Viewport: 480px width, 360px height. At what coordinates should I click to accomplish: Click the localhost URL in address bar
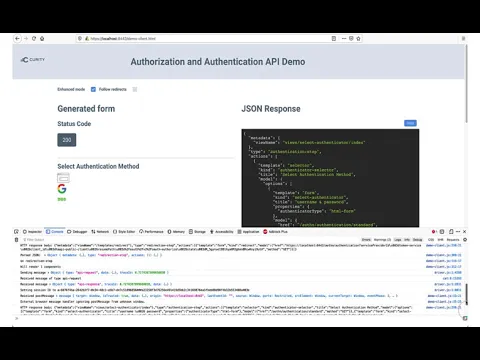(123, 39)
